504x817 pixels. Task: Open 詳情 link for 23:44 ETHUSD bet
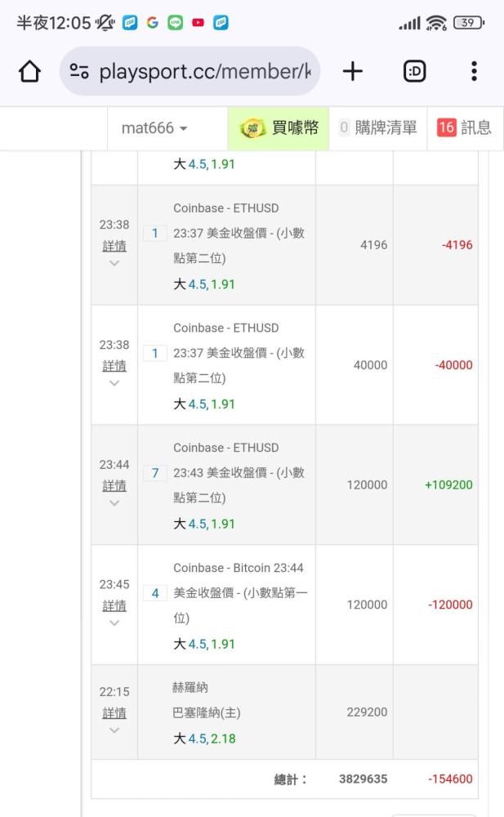(x=114, y=485)
